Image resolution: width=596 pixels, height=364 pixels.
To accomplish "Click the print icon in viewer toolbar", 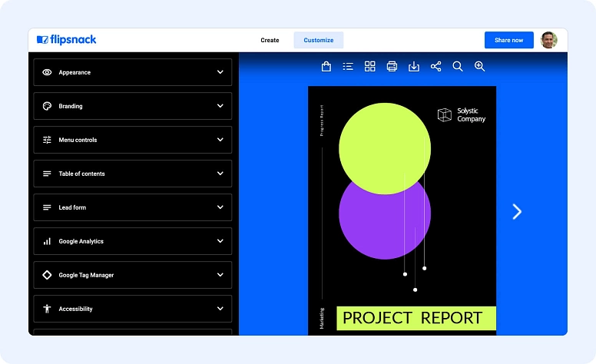I will coord(392,67).
